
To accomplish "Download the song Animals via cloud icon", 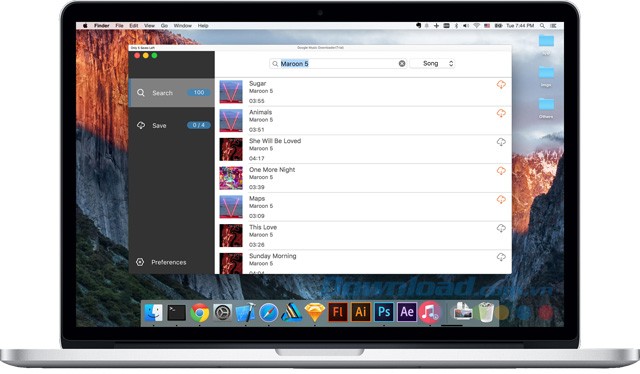I will pos(501,113).
